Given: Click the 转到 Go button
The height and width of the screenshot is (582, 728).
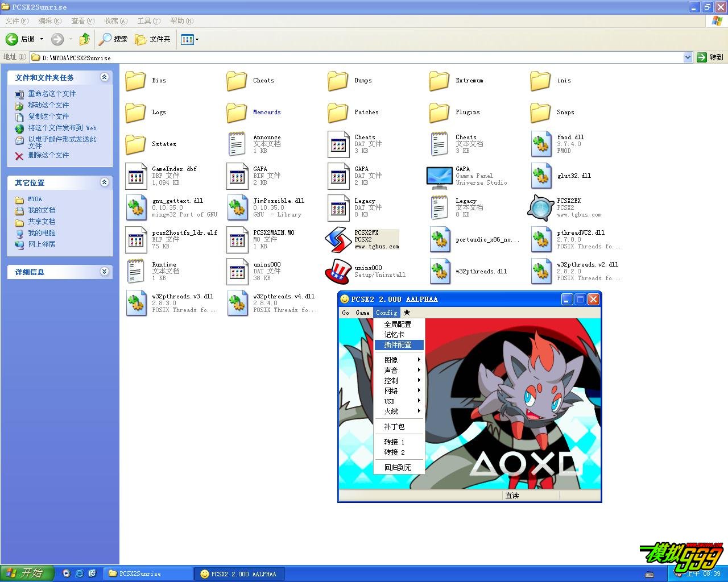Looking at the screenshot, I should 710,57.
